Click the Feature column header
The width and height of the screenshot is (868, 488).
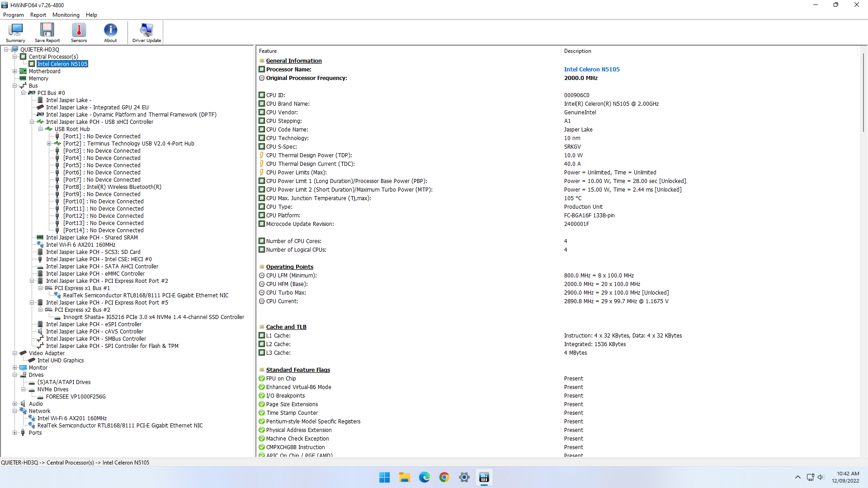[409, 51]
